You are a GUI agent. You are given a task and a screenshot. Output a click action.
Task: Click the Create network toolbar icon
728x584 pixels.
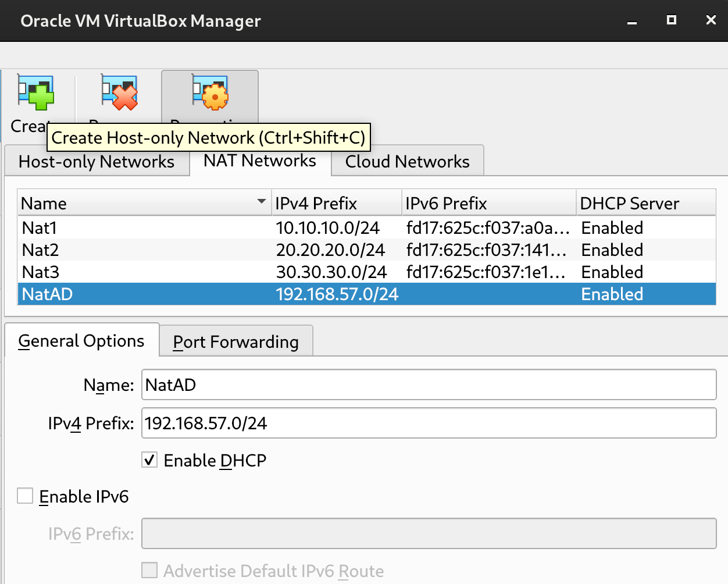[x=35, y=94]
